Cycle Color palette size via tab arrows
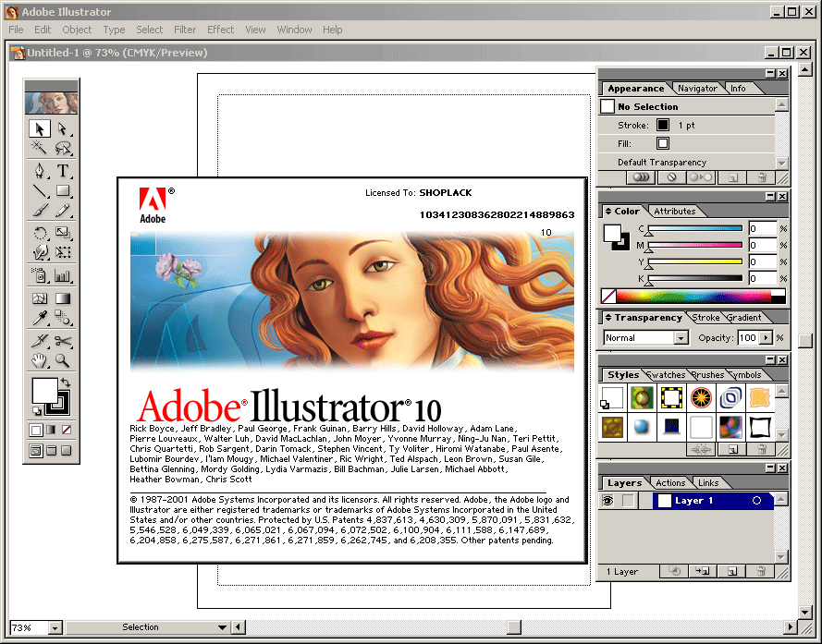Image resolution: width=822 pixels, height=644 pixels. point(608,212)
